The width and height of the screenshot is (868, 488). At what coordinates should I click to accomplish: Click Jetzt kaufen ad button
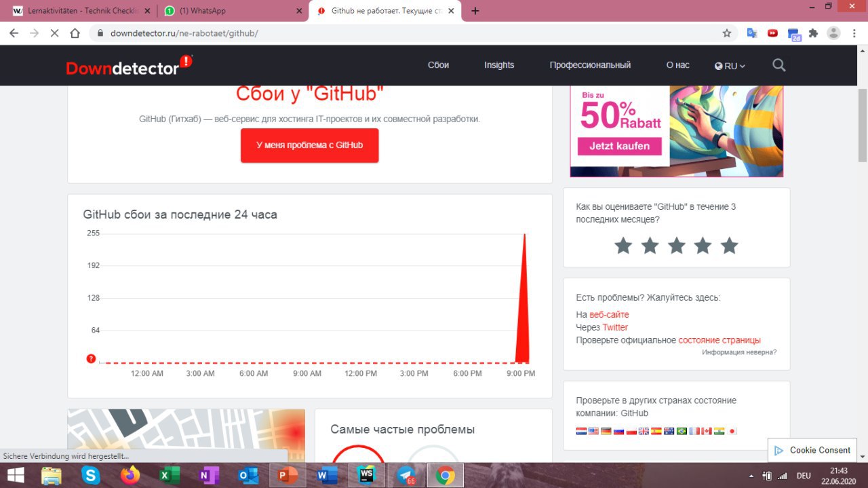pos(619,146)
